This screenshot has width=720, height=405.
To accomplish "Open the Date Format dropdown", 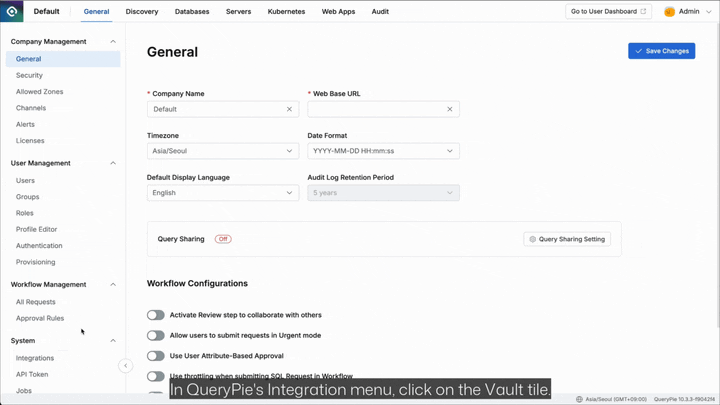I will point(383,151).
